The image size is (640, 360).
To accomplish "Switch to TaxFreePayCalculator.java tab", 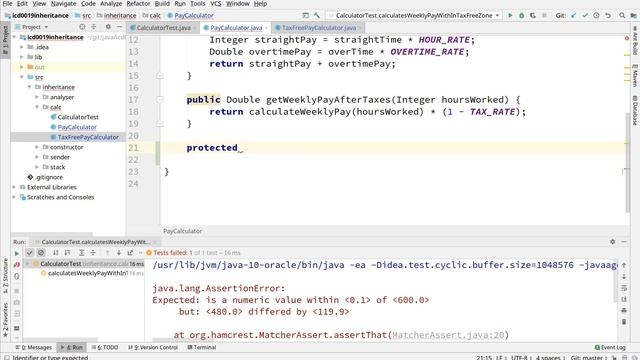I will tap(319, 28).
